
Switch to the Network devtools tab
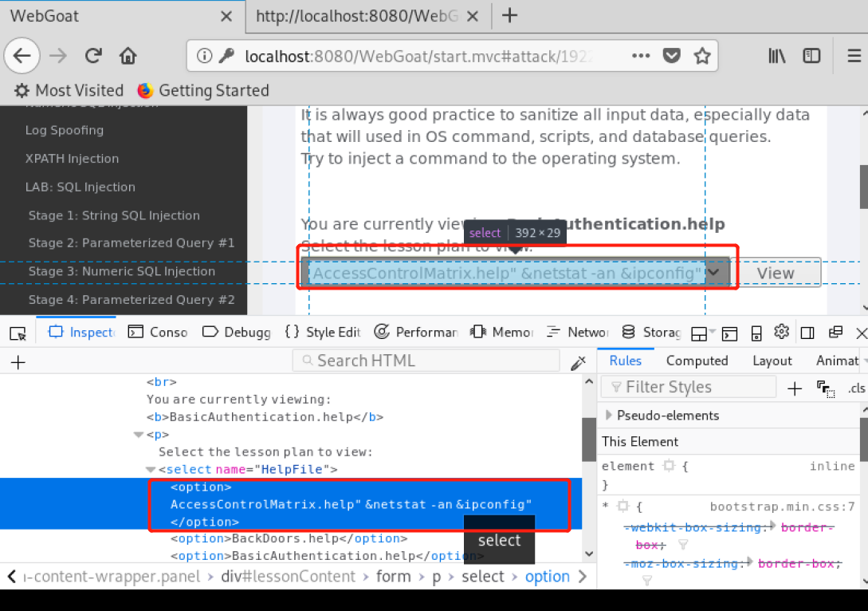[x=577, y=333]
